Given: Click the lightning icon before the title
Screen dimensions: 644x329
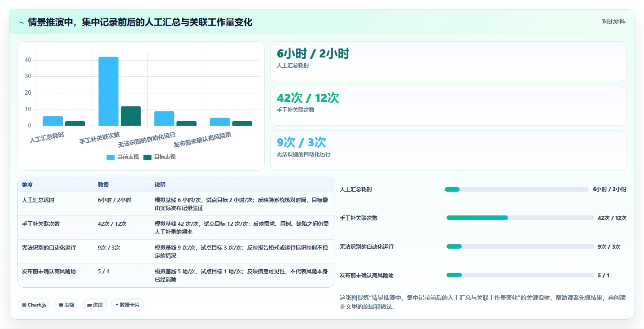Looking at the screenshot, I should [x=21, y=22].
